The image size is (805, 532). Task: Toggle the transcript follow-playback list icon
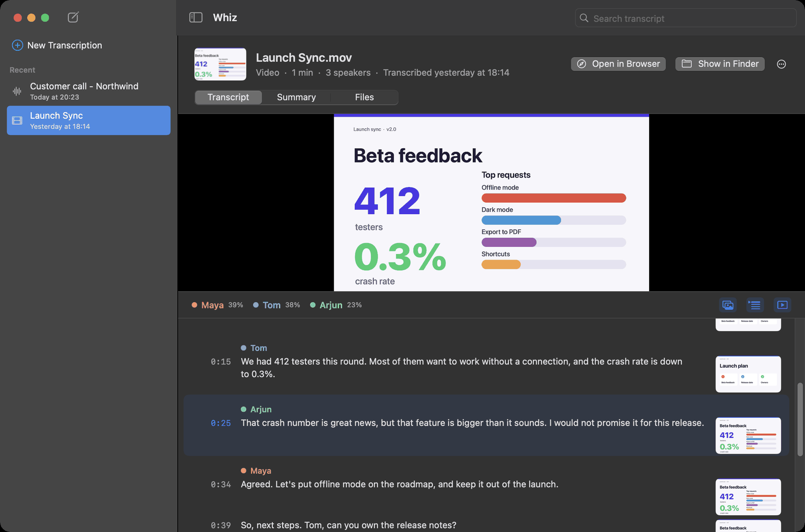754,305
